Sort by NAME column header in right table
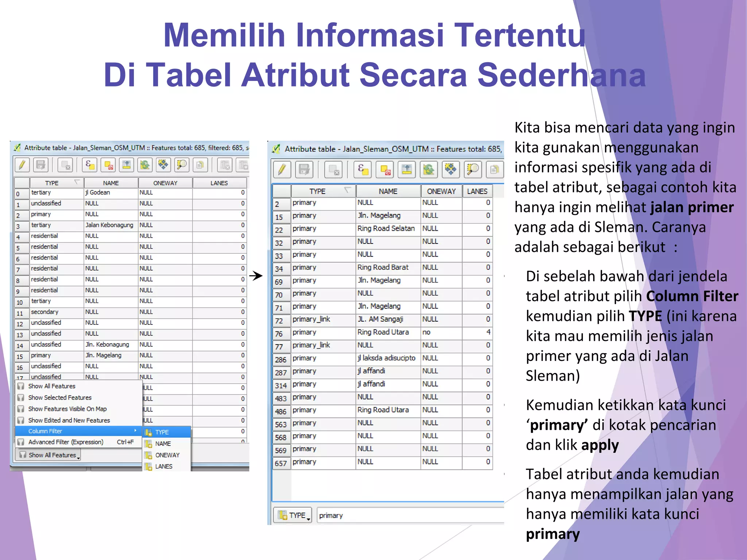Image resolution: width=747 pixels, height=560 pixels. [x=388, y=191]
